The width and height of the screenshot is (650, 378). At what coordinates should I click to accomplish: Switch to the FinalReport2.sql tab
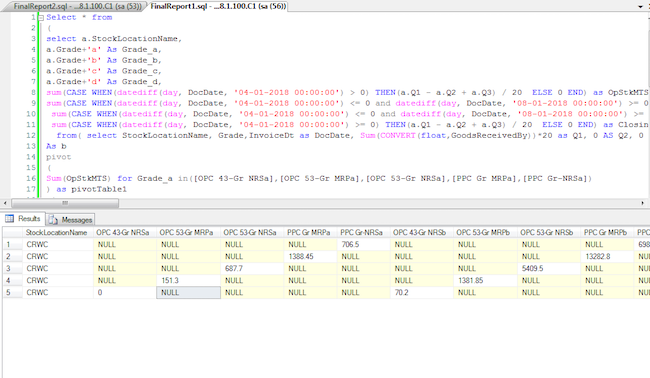(77, 6)
